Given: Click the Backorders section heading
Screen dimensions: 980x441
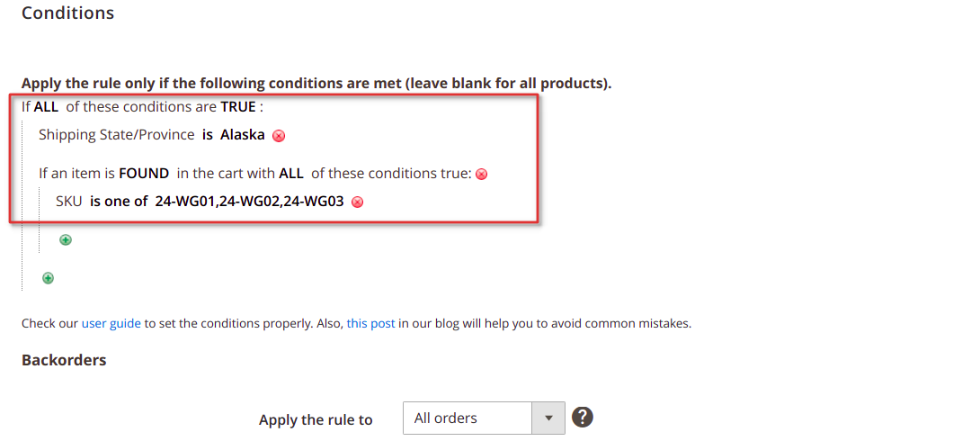Looking at the screenshot, I should (64, 360).
